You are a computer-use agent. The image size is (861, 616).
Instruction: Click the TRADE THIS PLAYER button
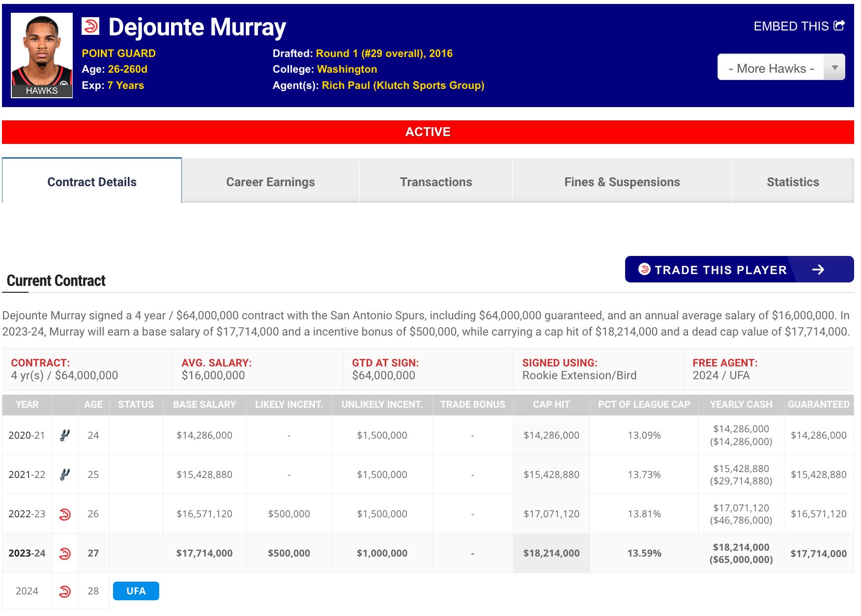click(x=739, y=269)
